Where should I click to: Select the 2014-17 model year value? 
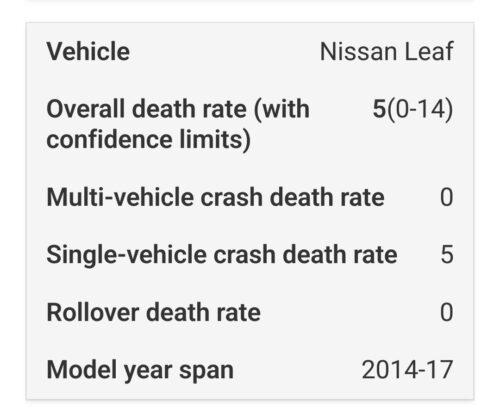(407, 370)
